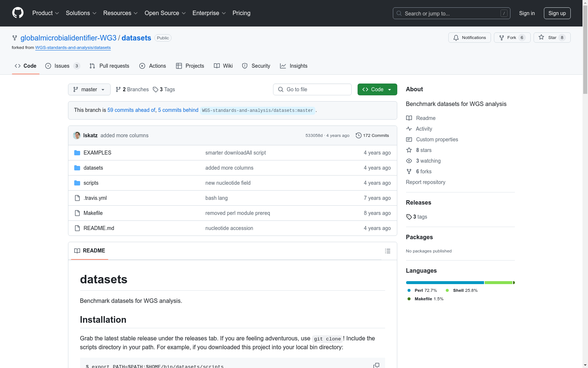Click the stars icon in About
Viewport: 588px width, 368px height.
(409, 150)
